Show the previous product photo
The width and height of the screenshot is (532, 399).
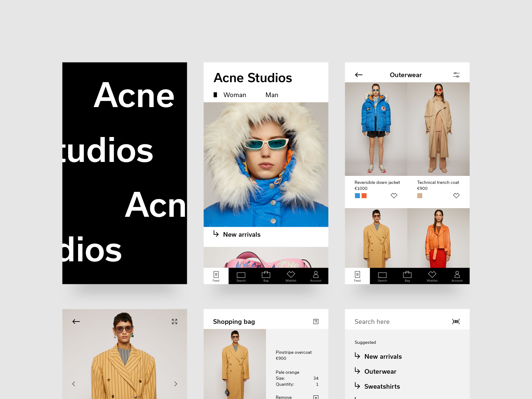pyautogui.click(x=74, y=384)
